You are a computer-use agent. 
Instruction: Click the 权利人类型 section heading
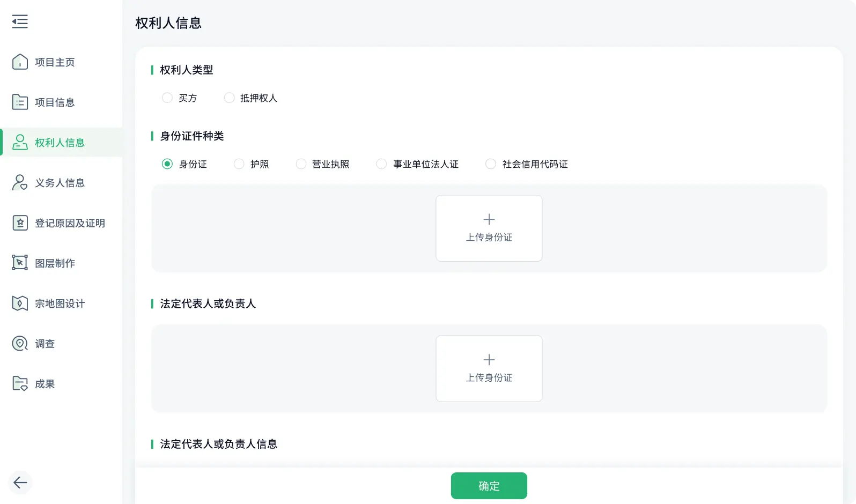point(187,70)
